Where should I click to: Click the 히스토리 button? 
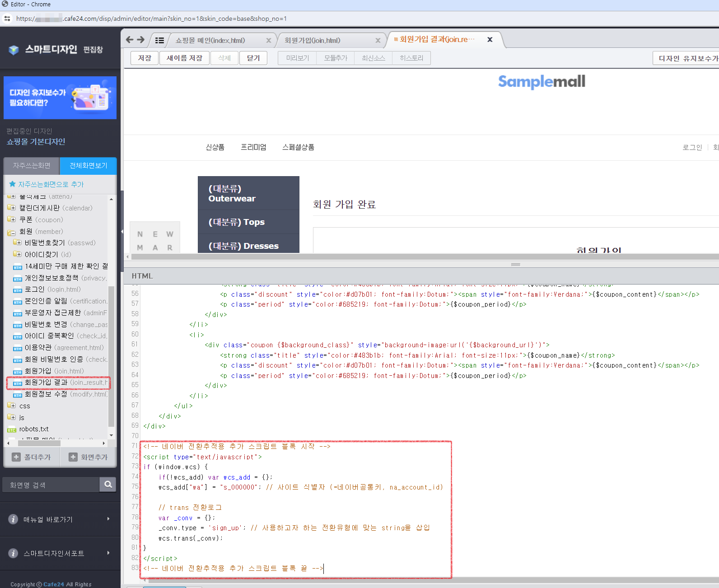tap(411, 58)
